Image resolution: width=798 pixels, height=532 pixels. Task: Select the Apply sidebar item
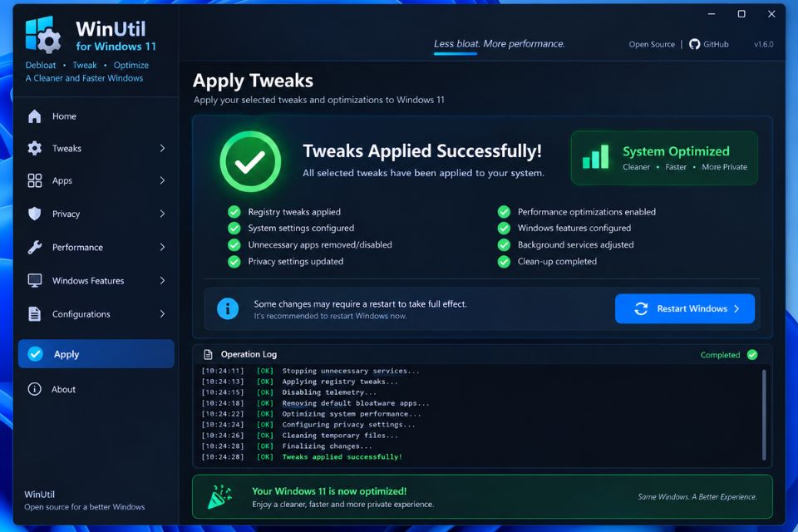(x=96, y=354)
